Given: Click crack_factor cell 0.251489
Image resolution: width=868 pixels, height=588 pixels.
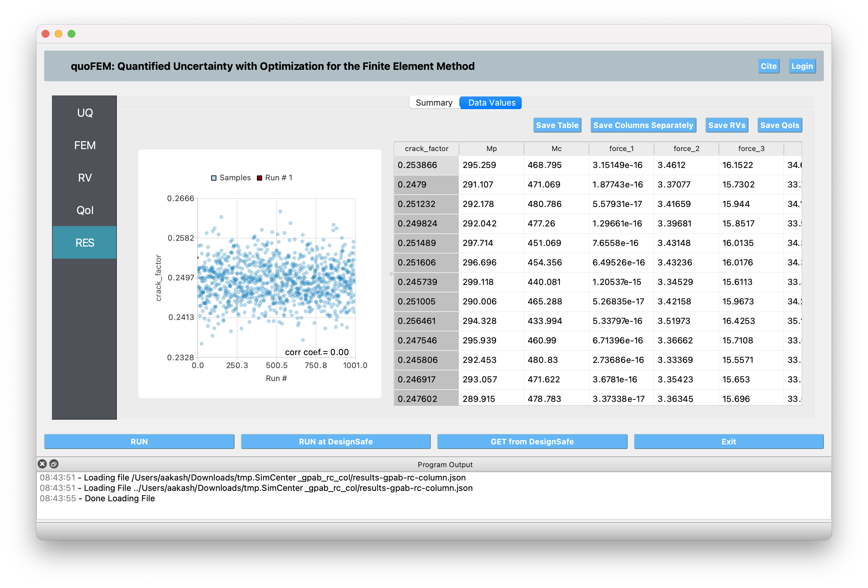Looking at the screenshot, I should [426, 243].
